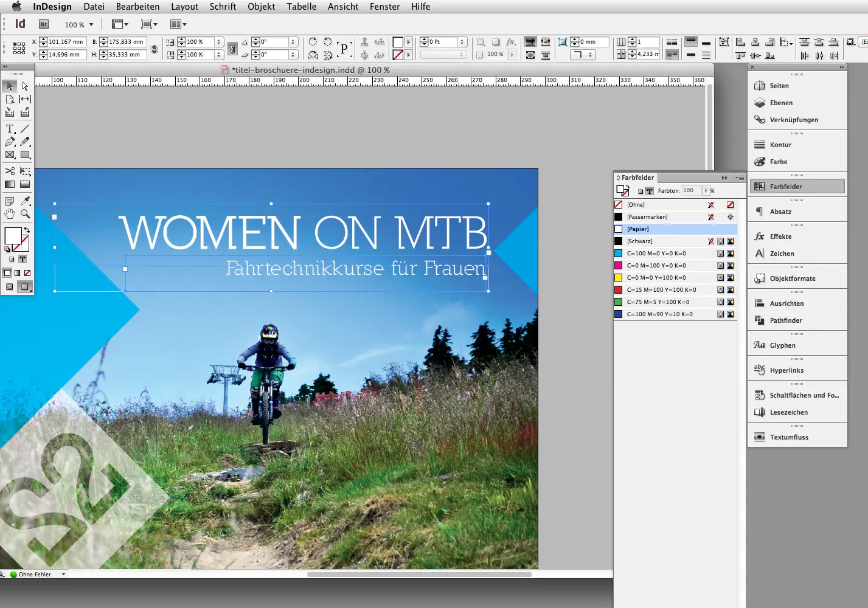Open the Ebenen panel
Screen dimensions: 868x608
coord(781,103)
